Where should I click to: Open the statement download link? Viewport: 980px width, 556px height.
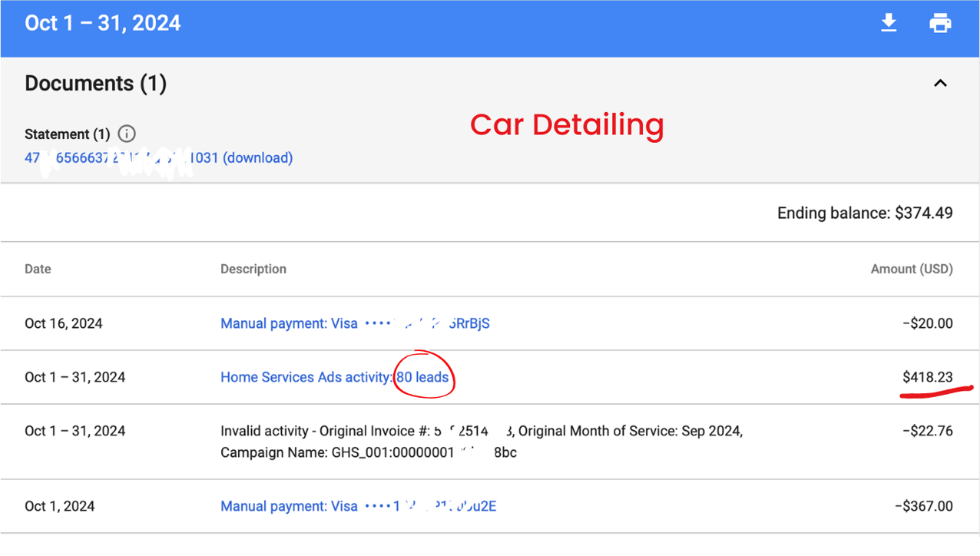[x=158, y=158]
